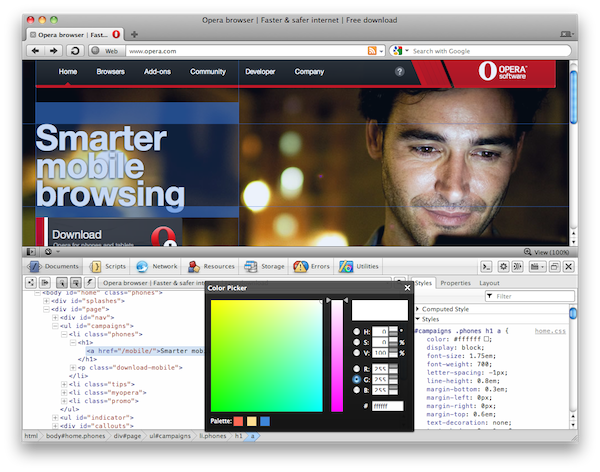Image resolution: width=600 pixels, height=472 pixels.
Task: Switch to the Properties tab
Action: click(455, 283)
